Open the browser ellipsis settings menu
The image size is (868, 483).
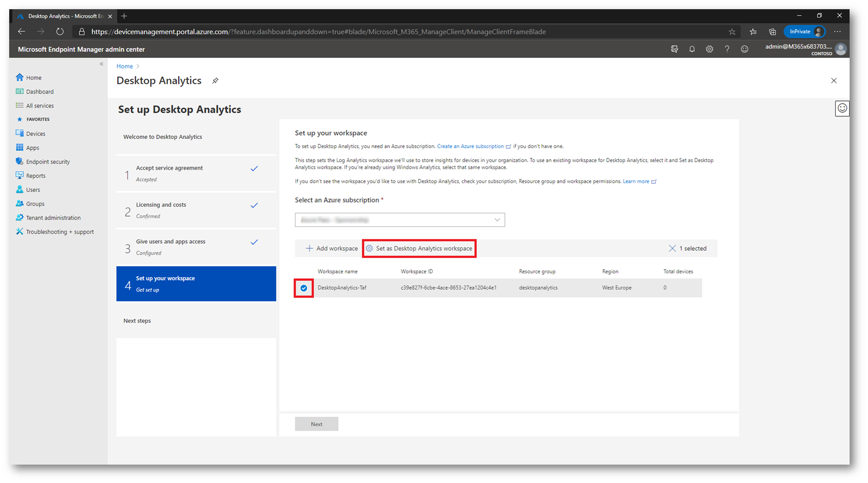[x=837, y=32]
